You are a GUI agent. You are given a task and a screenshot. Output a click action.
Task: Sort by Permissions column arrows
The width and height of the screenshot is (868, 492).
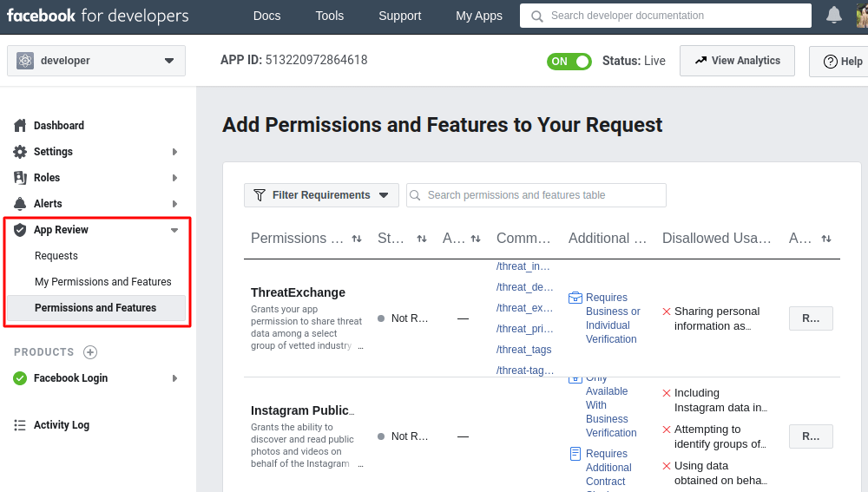click(x=357, y=239)
